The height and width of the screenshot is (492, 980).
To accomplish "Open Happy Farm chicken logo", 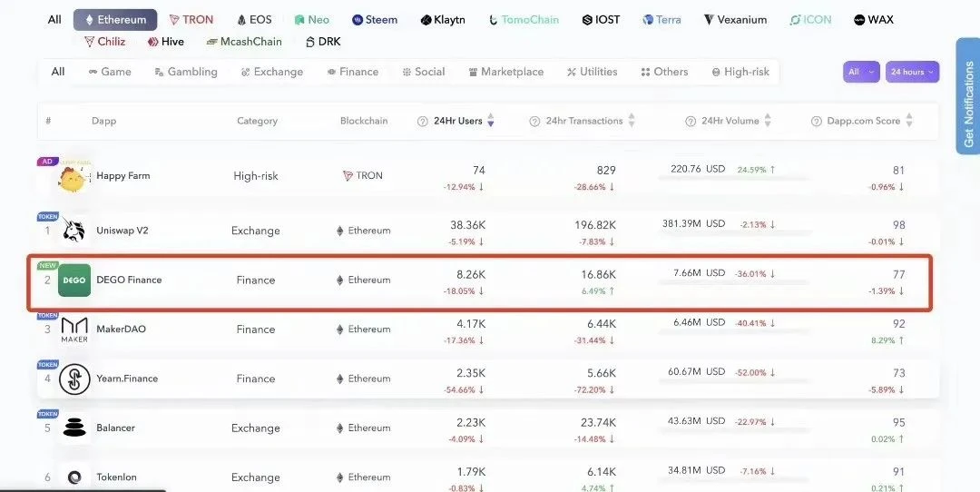I will tap(73, 176).
